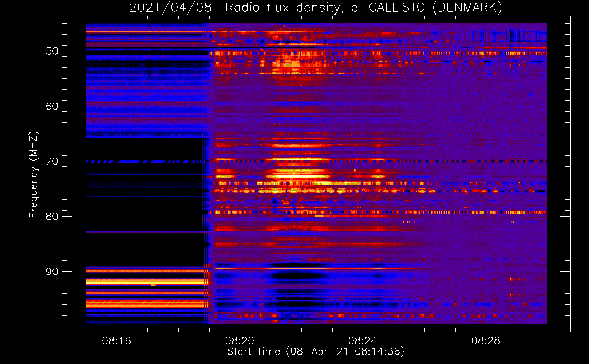Click the 'Start Time (08-Apr-21 08:14:36)' label

coord(316,352)
